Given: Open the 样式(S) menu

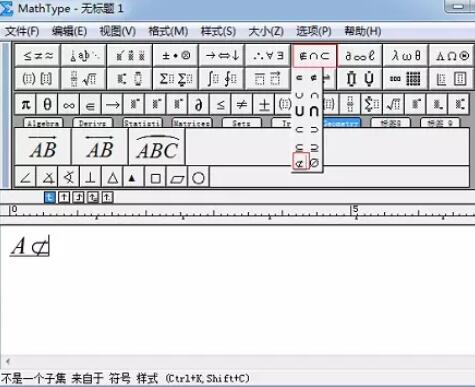Looking at the screenshot, I should click(x=218, y=31).
